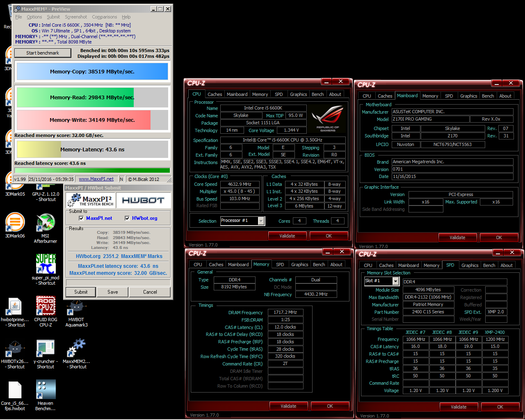This screenshot has width=525, height=420.
Task: Click the Intel Core i5 6600K name field
Action: click(x=263, y=108)
